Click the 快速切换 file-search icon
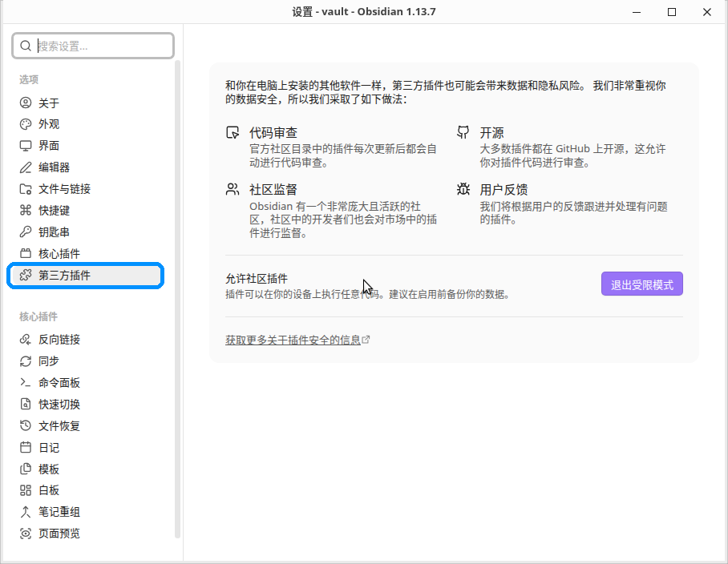 point(26,404)
